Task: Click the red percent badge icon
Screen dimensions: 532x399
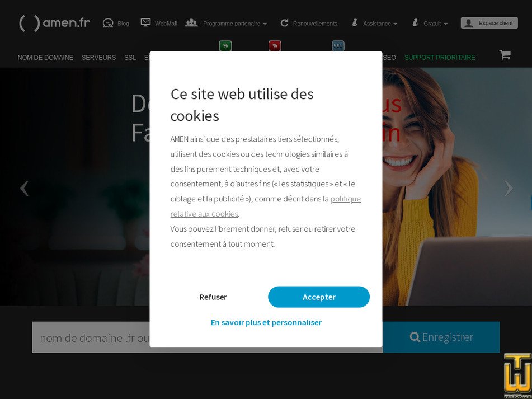Action: [275, 46]
